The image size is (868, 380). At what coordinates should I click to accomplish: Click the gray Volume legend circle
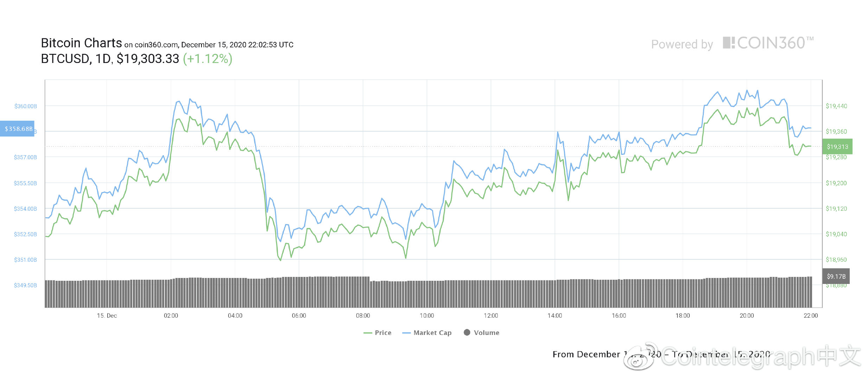point(467,332)
